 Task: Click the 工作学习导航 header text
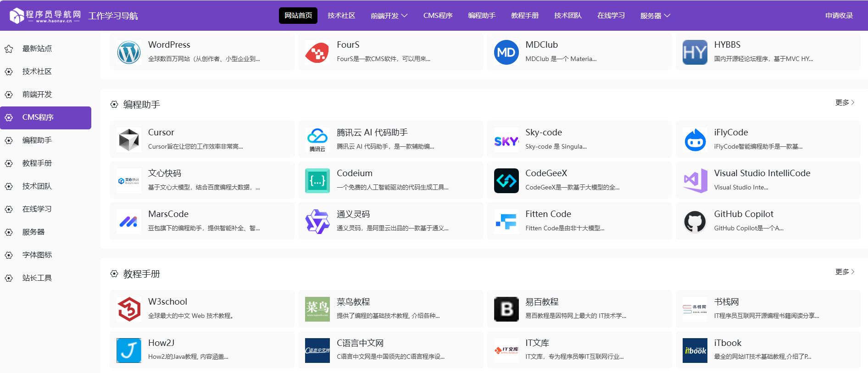click(113, 16)
